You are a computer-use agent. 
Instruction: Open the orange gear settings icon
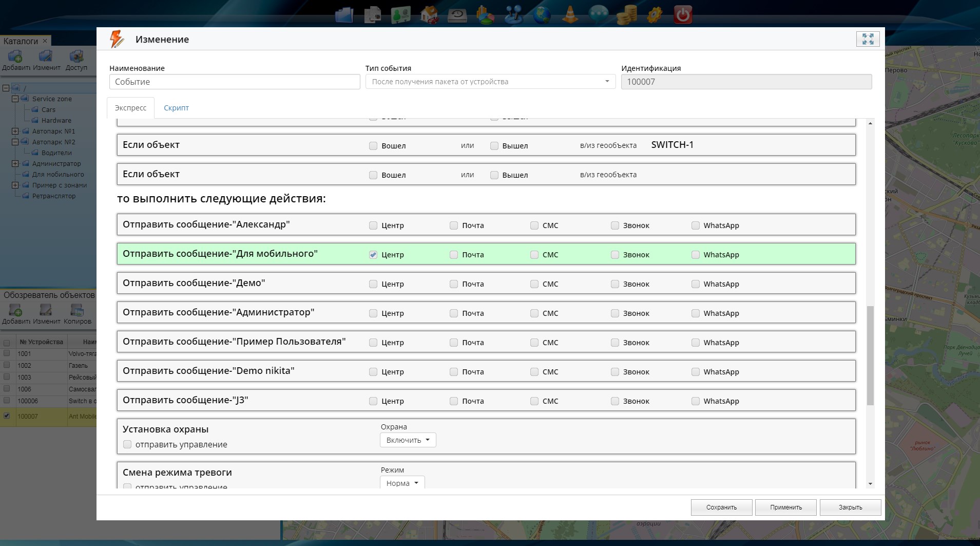[654, 14]
